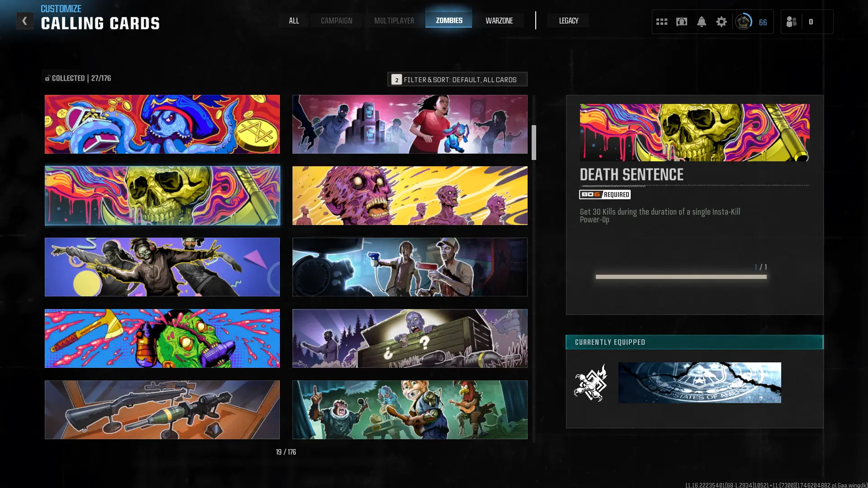
Task: Open the friends party icon
Action: click(x=792, y=22)
